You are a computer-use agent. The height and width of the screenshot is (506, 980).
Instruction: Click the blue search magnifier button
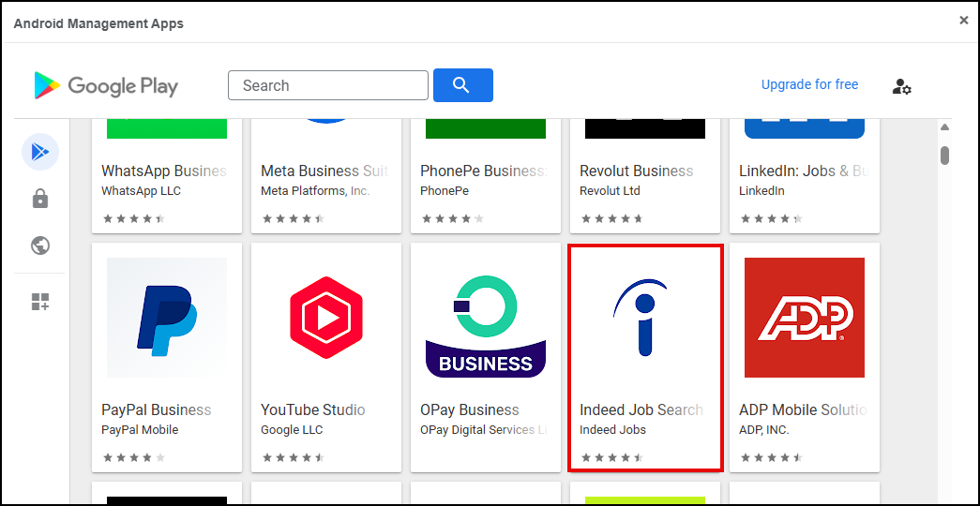click(462, 85)
